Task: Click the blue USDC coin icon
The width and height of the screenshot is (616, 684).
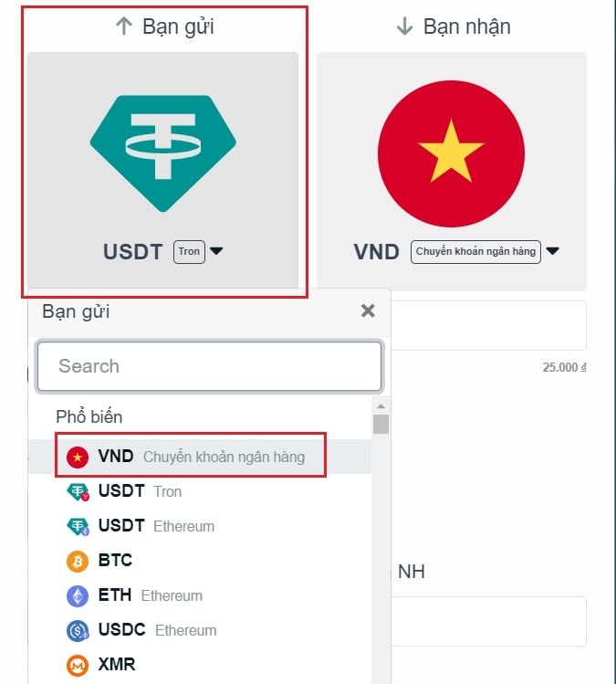Action: [78, 630]
